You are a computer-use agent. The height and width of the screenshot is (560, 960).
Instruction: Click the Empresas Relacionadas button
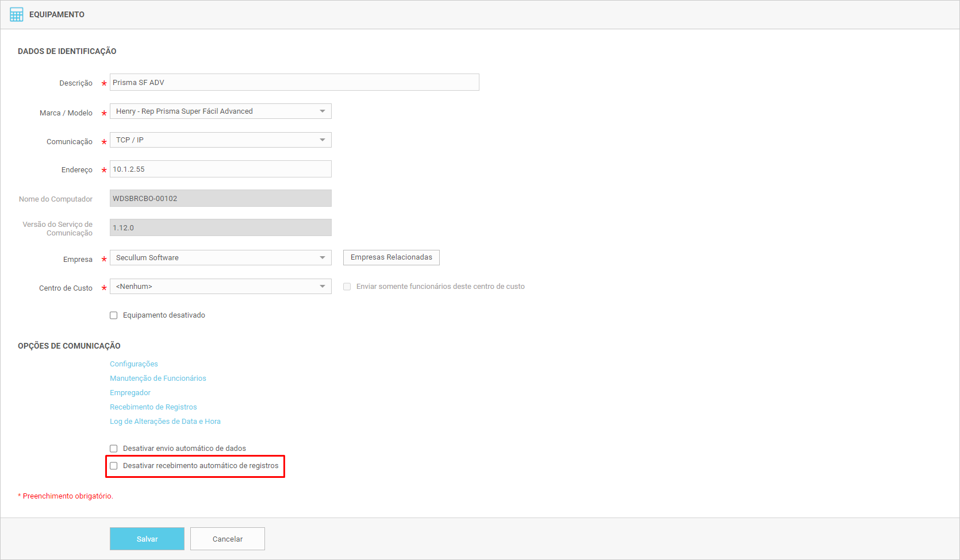click(x=391, y=257)
